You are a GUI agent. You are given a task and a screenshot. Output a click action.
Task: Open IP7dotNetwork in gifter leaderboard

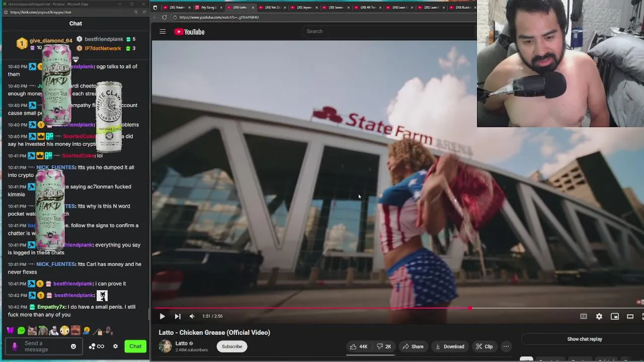pyautogui.click(x=103, y=48)
